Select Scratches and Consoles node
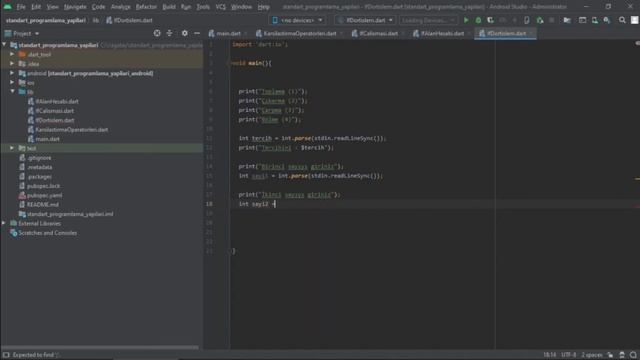Screen dimensions: 640x360 47,233
